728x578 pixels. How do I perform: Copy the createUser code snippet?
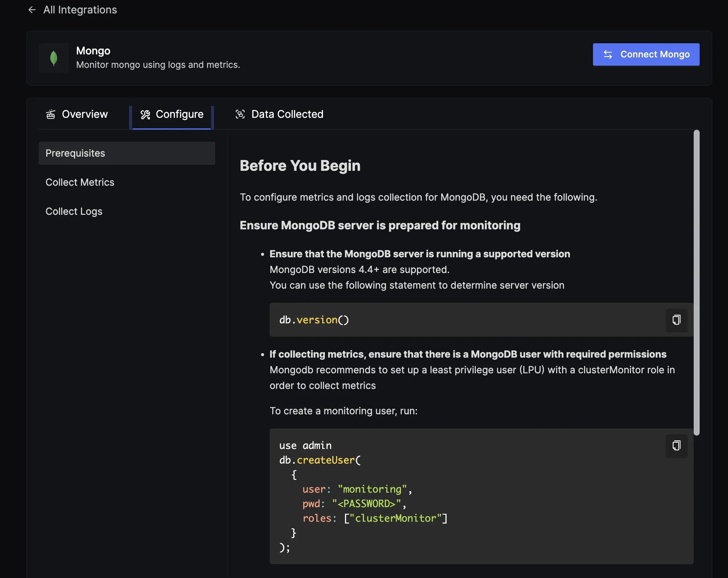677,446
